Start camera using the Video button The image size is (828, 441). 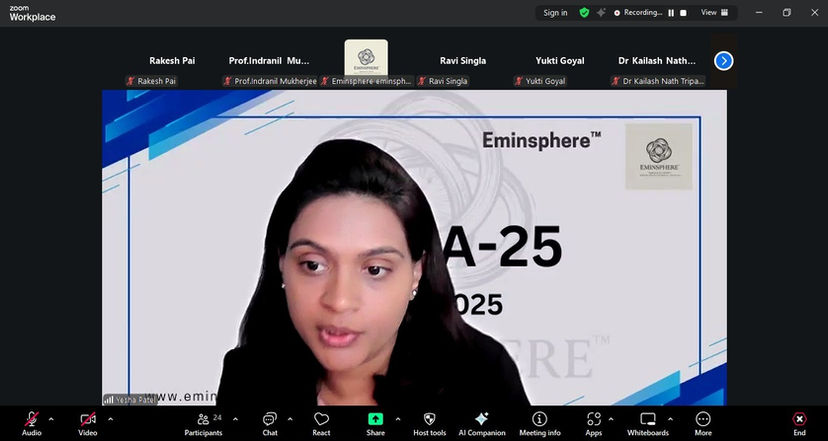pyautogui.click(x=88, y=424)
